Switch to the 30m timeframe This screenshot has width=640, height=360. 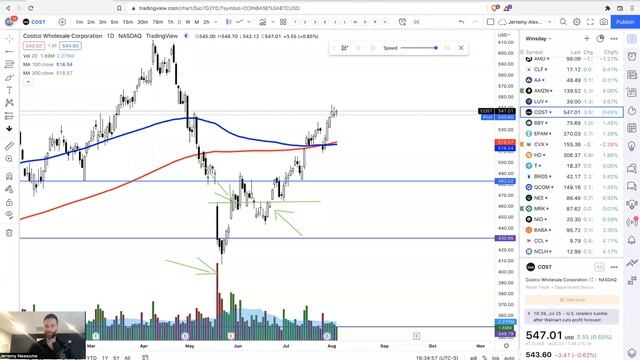[142, 22]
